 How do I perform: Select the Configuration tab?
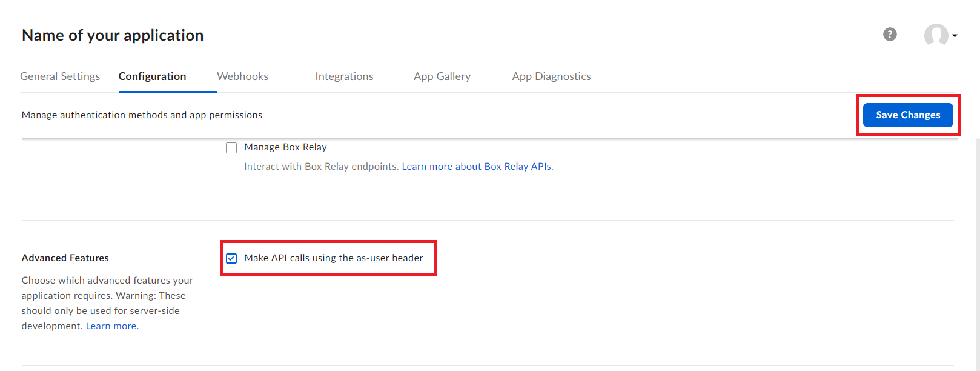[152, 76]
